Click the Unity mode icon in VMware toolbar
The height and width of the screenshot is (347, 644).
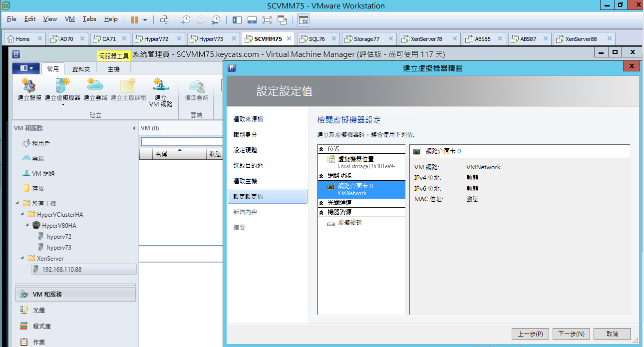pyautogui.click(x=282, y=19)
